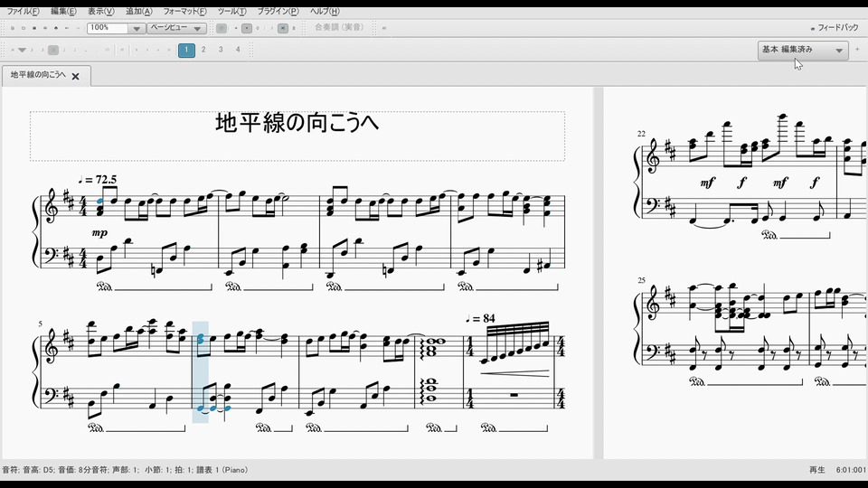The height and width of the screenshot is (488, 868).
Task: Toggle the Metronome icon
Action: coord(294,28)
